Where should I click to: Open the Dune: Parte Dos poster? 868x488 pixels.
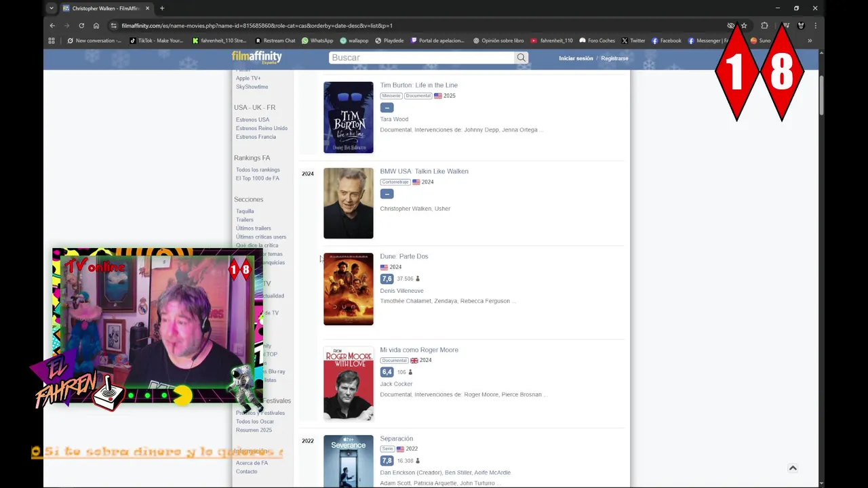point(348,289)
